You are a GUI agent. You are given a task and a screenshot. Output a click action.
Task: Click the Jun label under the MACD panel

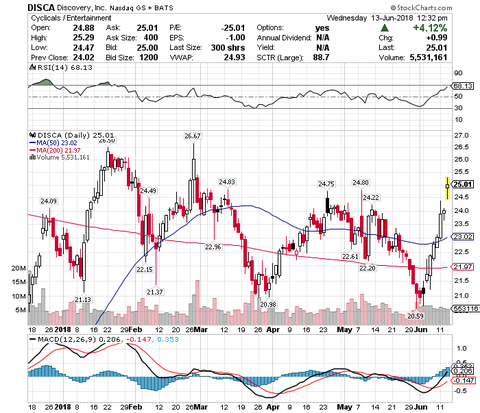(x=421, y=407)
